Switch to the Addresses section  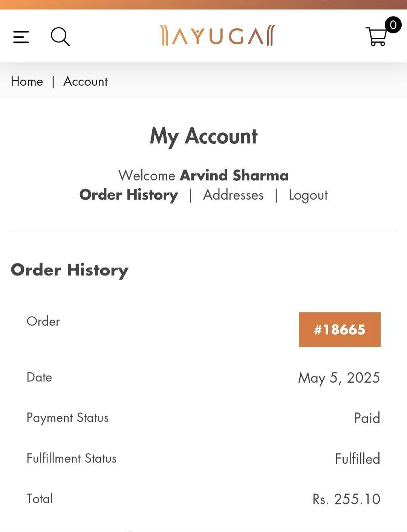(x=233, y=195)
